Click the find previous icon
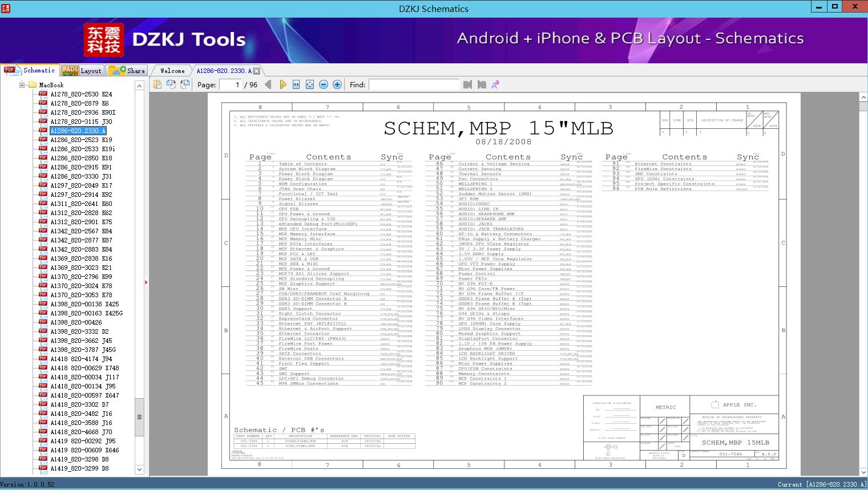The height and width of the screenshot is (490, 868). tap(468, 84)
